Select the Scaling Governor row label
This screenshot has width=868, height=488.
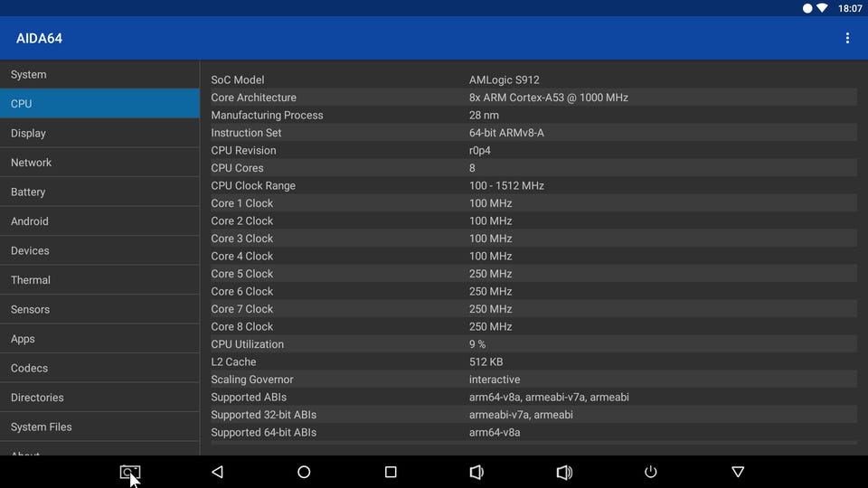click(x=252, y=380)
